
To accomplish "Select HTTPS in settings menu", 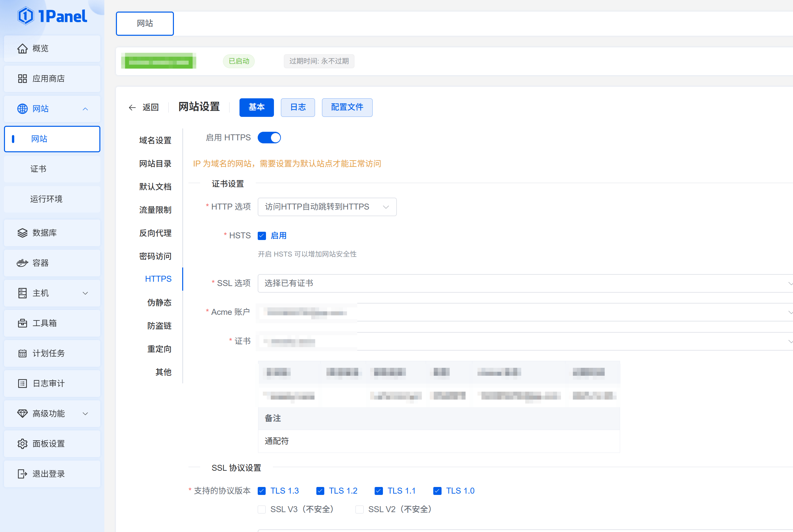I will tap(158, 279).
